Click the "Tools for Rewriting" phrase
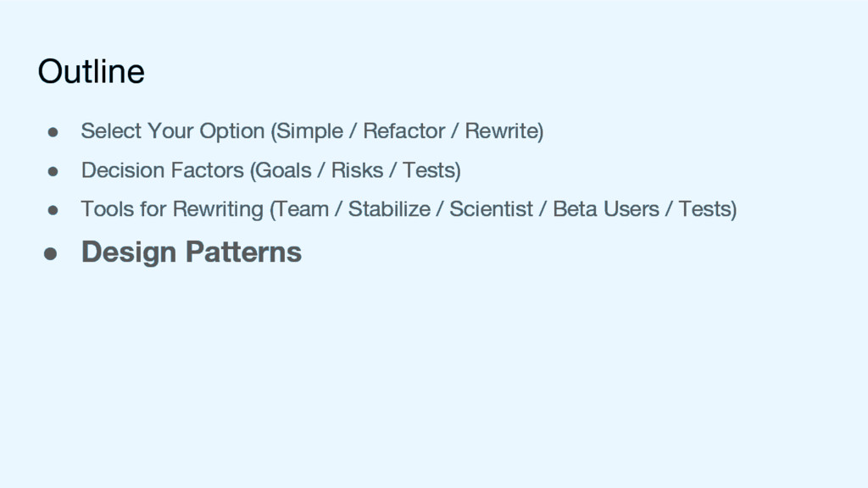Screen dimensions: 868x488 pyautogui.click(x=172, y=208)
